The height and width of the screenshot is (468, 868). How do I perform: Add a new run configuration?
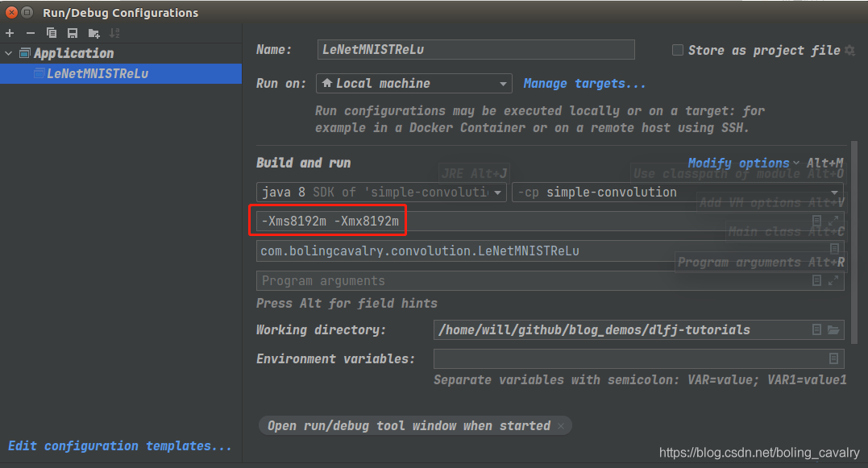click(x=10, y=33)
